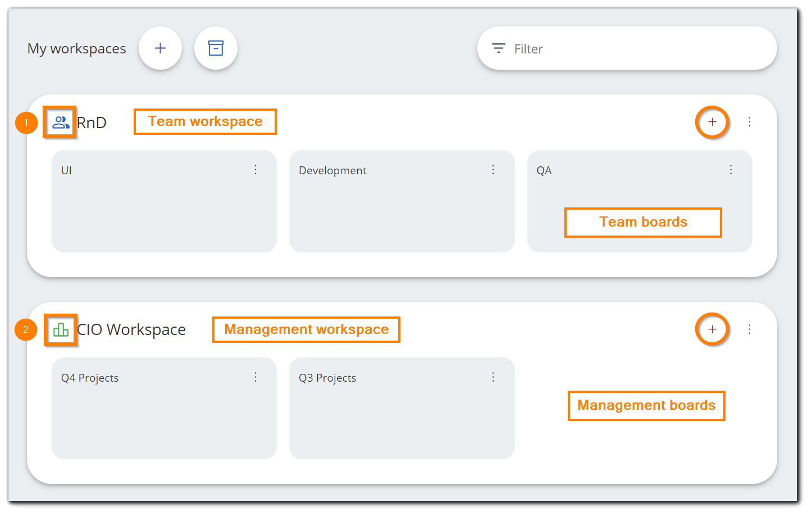Click the add workspace plus button
Viewport: 812px width, 516px height.
[160, 48]
